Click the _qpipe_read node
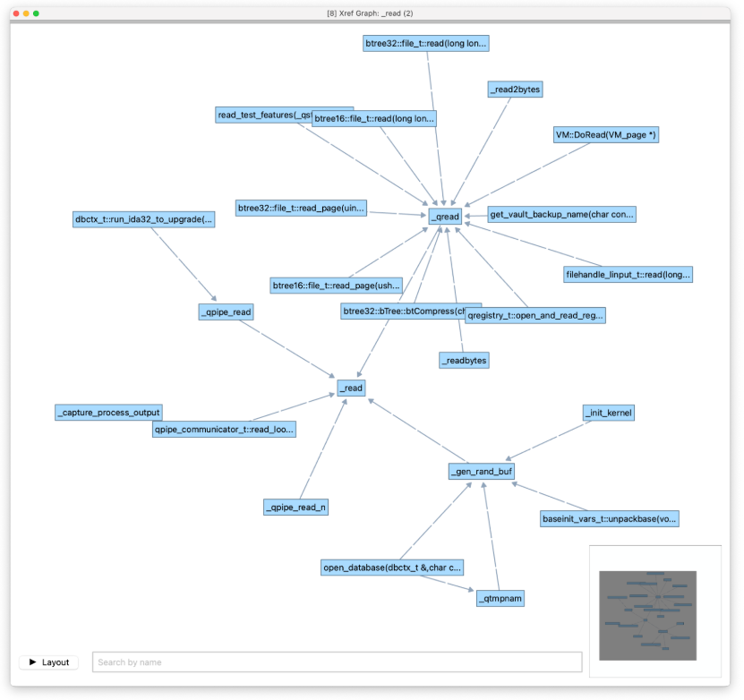 tap(226, 311)
